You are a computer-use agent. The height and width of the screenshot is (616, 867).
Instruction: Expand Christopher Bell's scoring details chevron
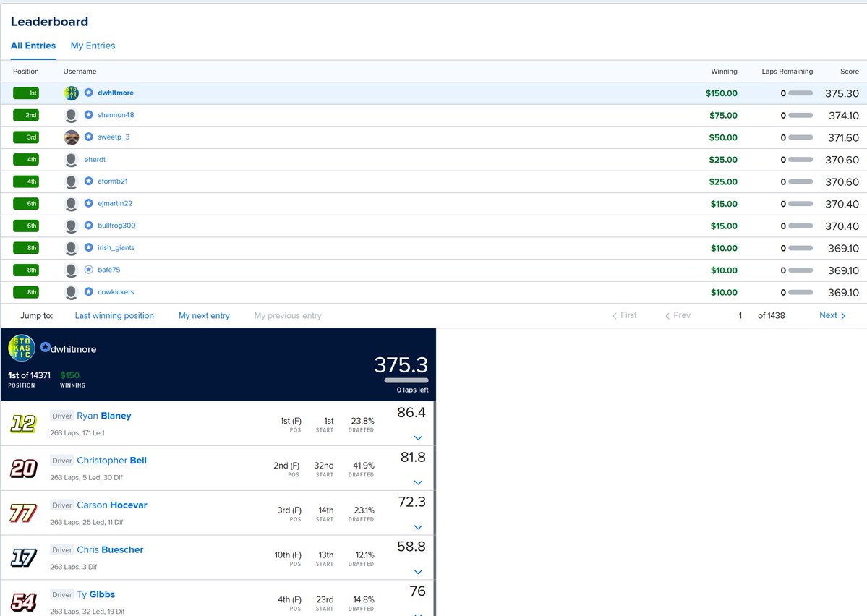(418, 483)
